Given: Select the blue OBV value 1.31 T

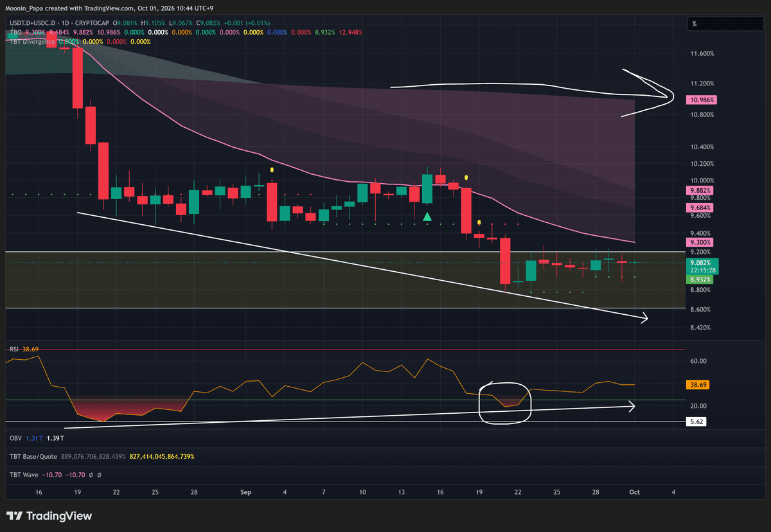Looking at the screenshot, I should pos(33,438).
